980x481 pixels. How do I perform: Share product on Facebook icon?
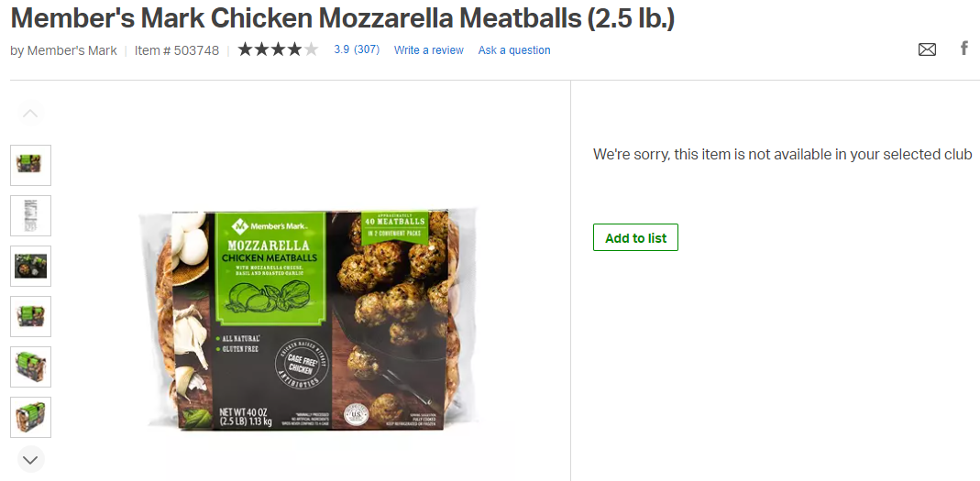click(x=964, y=48)
